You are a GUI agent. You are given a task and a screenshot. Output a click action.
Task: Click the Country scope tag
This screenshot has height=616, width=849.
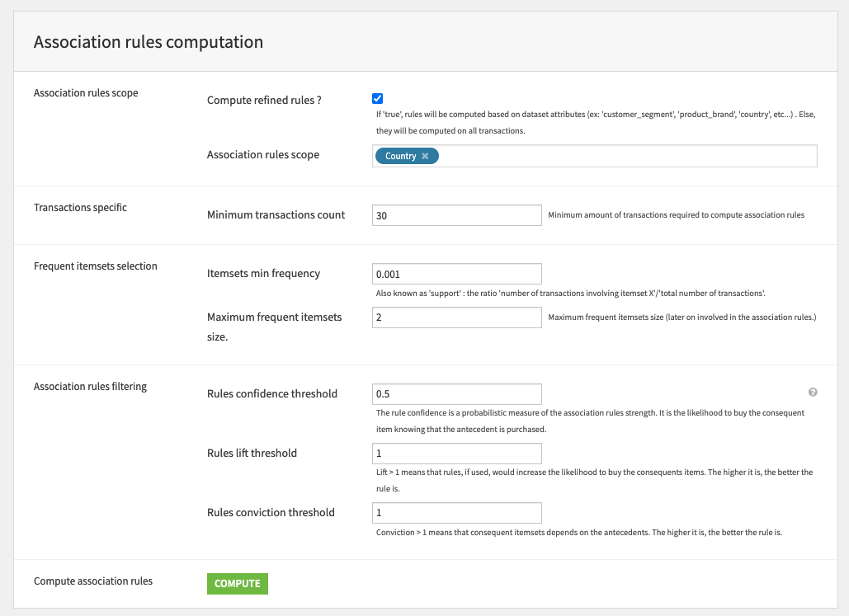403,155
